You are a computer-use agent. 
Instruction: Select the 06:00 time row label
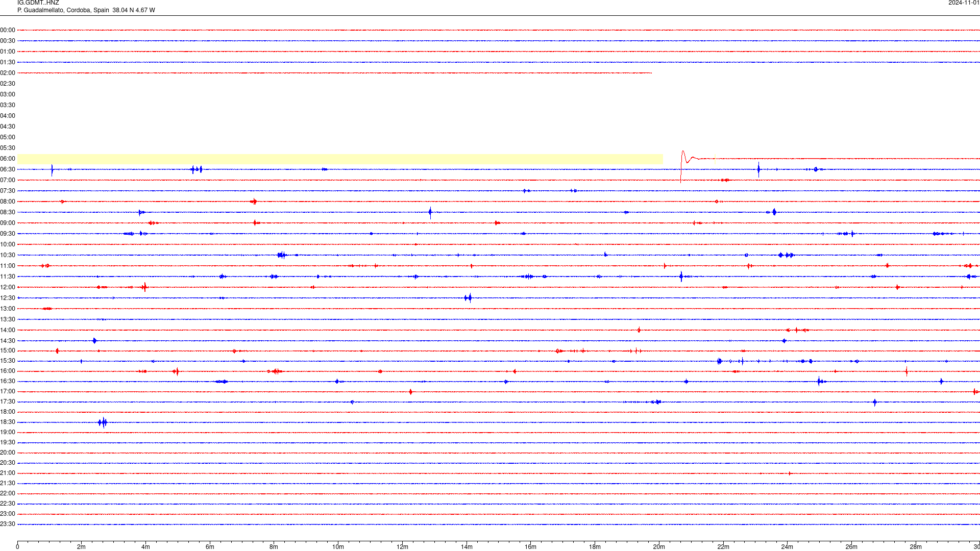tap(8, 159)
